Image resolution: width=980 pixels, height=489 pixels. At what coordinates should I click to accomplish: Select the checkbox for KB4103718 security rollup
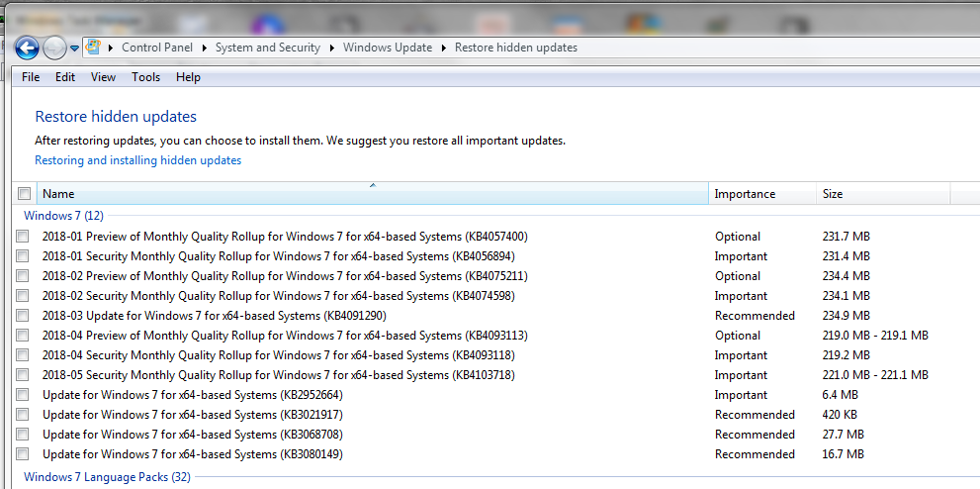pos(23,375)
